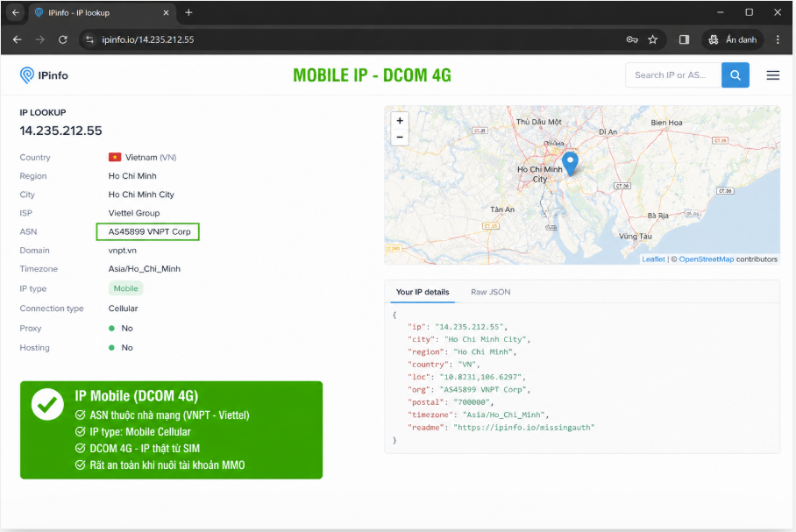Click the DCOM 4G - IP thật từ SIM line
The height and width of the screenshot is (532, 796).
[138, 449]
